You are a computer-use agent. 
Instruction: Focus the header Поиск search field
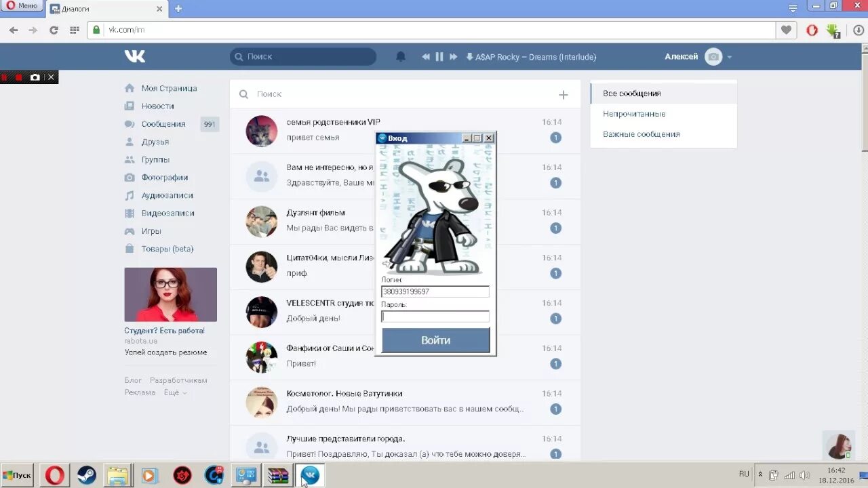(303, 57)
